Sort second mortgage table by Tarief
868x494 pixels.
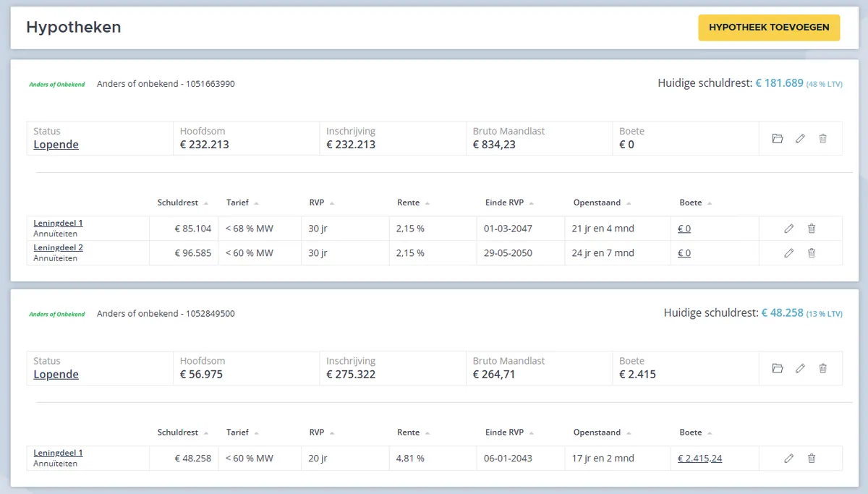(243, 433)
